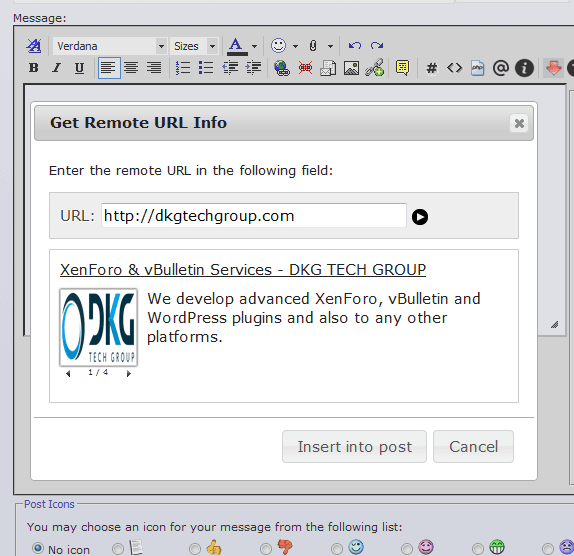The height and width of the screenshot is (556, 574).
Task: Click the attachment paperclip icon
Action: pos(313,46)
